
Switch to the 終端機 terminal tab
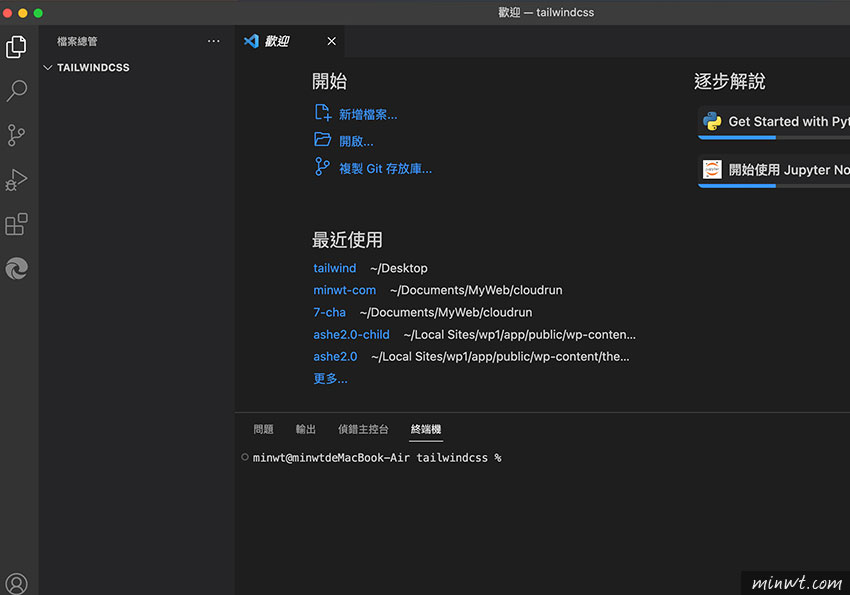426,429
